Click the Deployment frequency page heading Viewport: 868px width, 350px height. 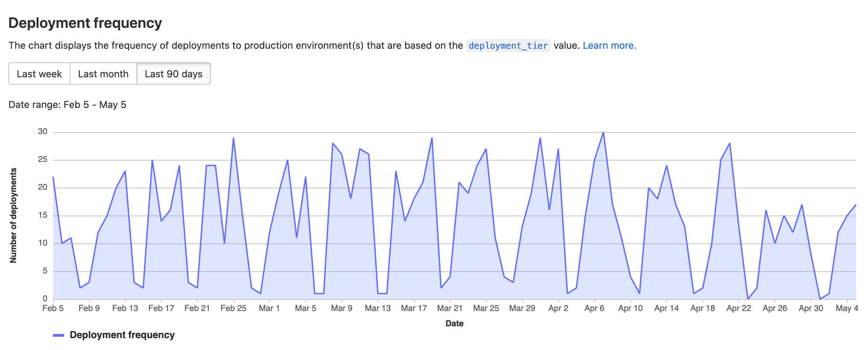pos(85,23)
